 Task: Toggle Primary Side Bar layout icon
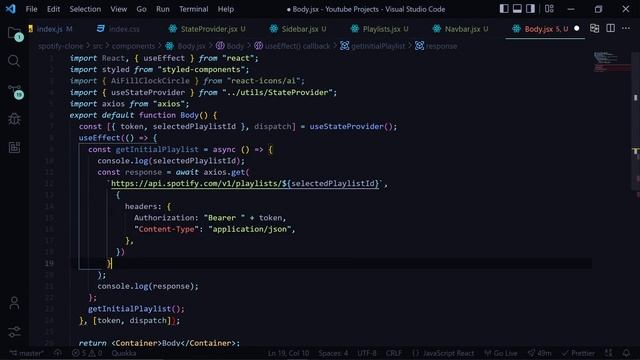coord(504,9)
